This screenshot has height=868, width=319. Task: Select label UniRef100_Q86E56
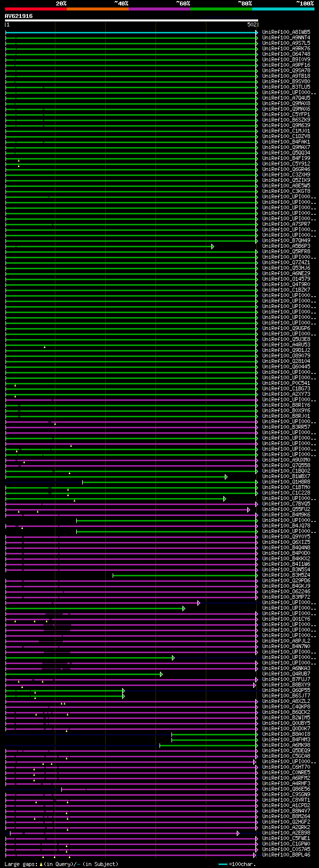[286, 789]
